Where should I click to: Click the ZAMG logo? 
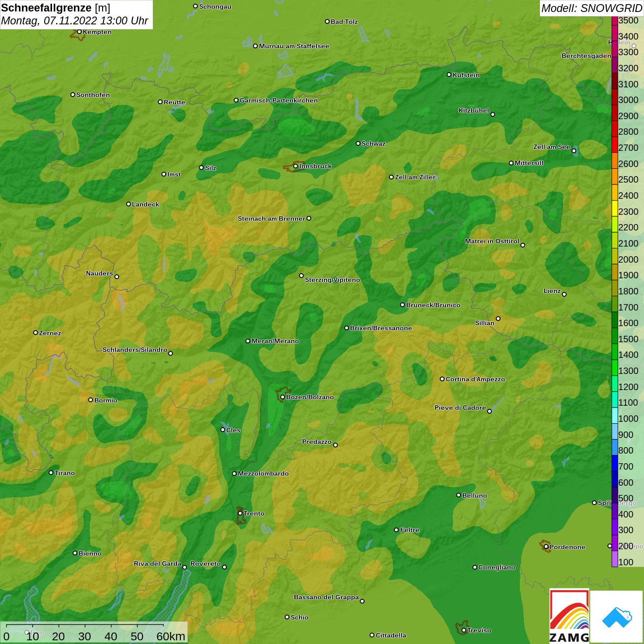click(x=569, y=615)
